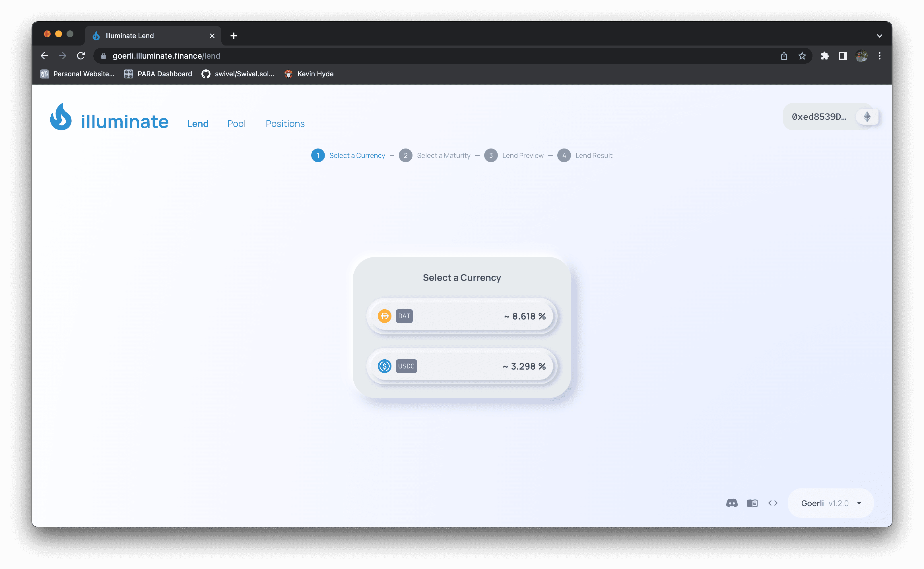The height and width of the screenshot is (569, 924).
Task: Click the Ethereum network icon
Action: tap(867, 117)
